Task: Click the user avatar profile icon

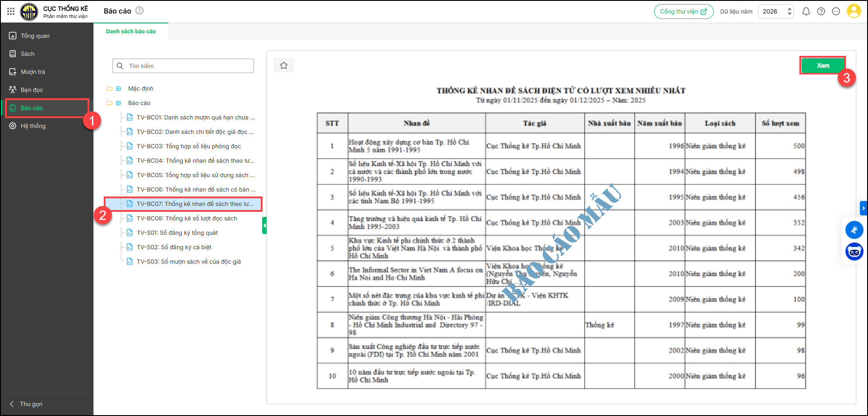Action: coord(854,11)
